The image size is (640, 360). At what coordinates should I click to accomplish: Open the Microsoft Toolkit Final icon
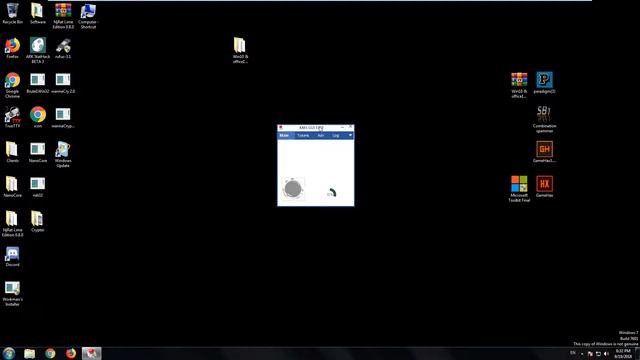pyautogui.click(x=519, y=189)
